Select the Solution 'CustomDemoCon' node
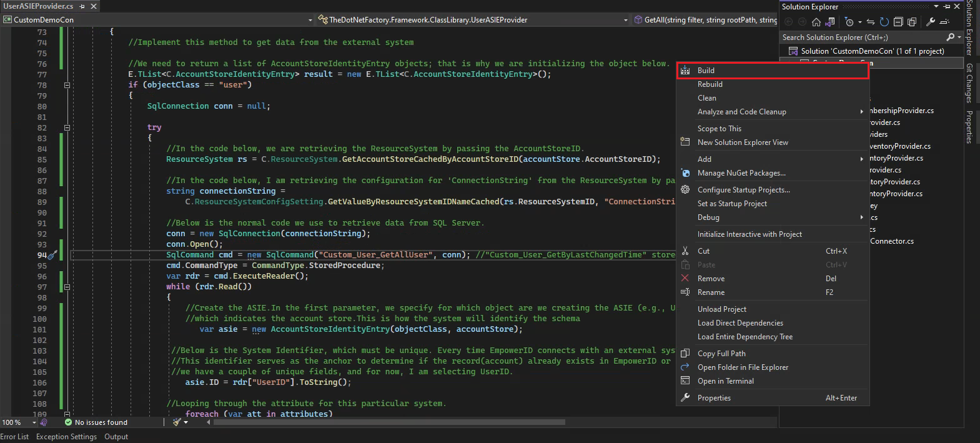This screenshot has height=443, width=980. click(872, 51)
